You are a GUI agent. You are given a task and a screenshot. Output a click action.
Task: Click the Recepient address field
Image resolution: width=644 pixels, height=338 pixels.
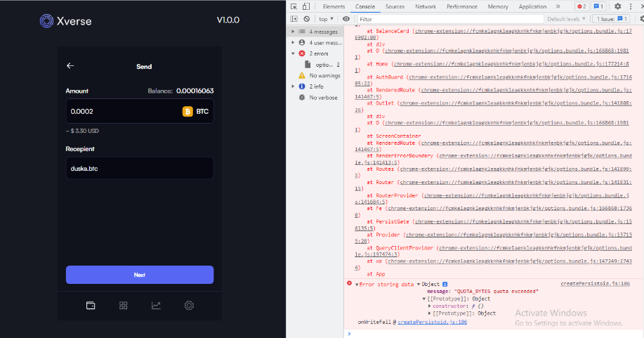(x=140, y=168)
